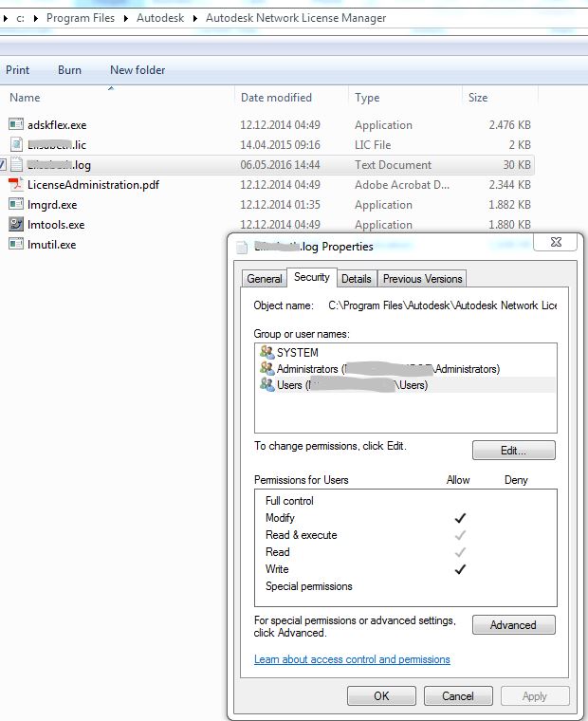Expand the Program Files breadcrumb arrow
Image resolution: width=588 pixels, height=721 pixels.
[x=36, y=18]
